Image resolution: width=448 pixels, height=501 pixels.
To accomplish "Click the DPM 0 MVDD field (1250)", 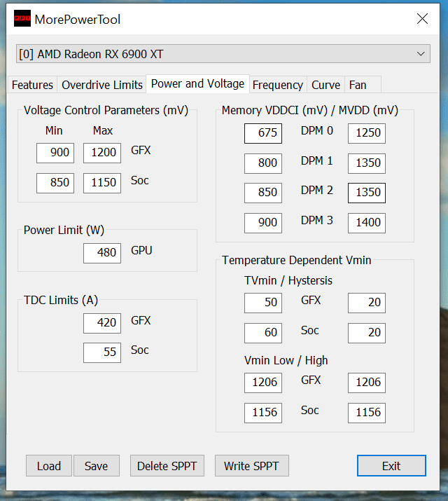I will pos(367,133).
